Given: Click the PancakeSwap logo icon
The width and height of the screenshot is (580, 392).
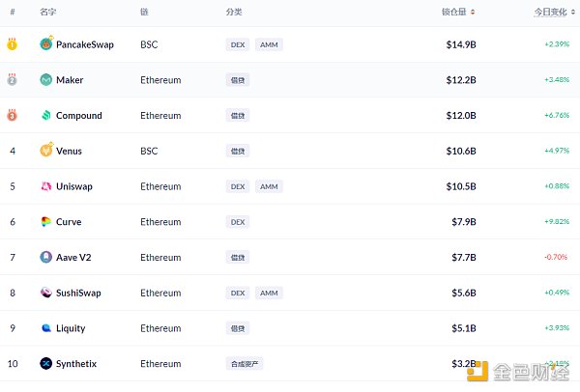Looking at the screenshot, I should tap(46, 44).
